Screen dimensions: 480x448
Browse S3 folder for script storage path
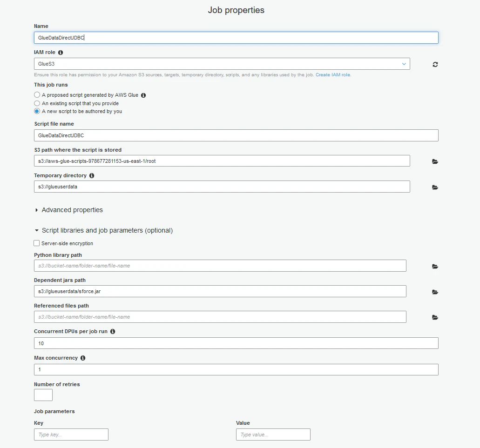point(435,161)
